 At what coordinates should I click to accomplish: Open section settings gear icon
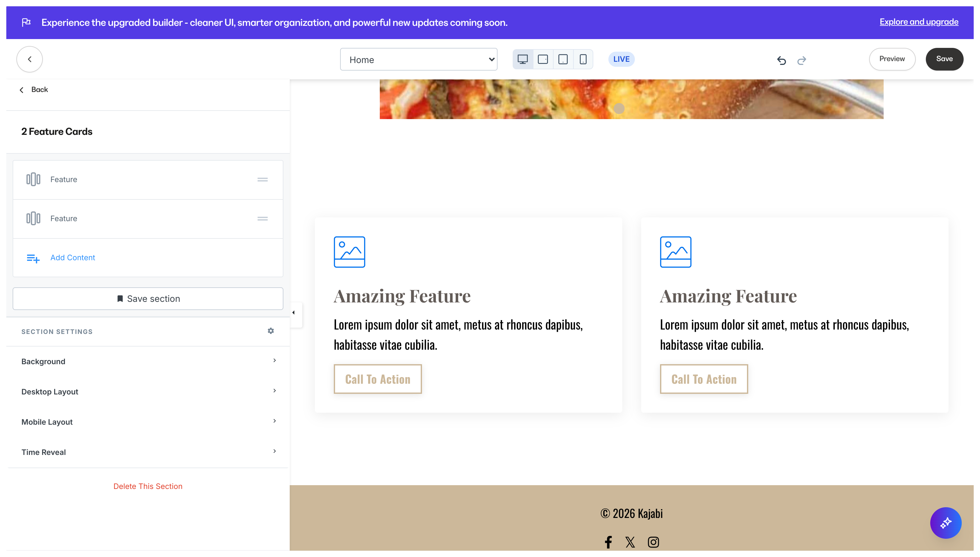[271, 331]
